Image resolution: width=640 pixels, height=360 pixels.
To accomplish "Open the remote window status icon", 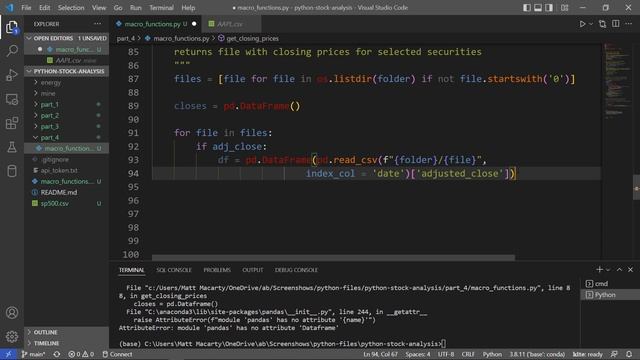I will pos(8,354).
